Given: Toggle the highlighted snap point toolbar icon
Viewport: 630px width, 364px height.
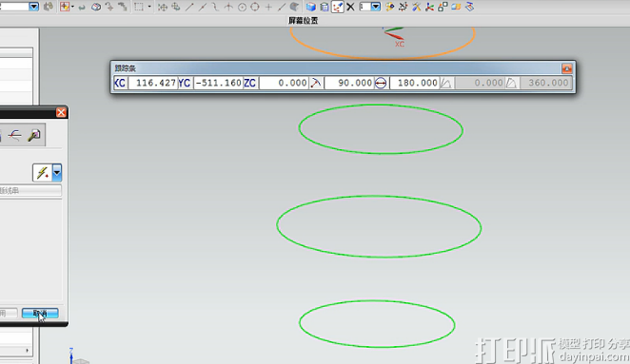Looking at the screenshot, I should [x=338, y=7].
